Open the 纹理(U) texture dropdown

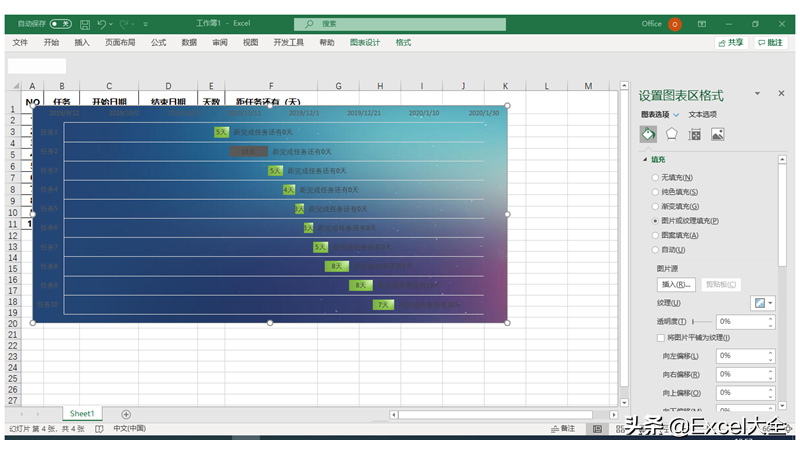pyautogui.click(x=763, y=303)
